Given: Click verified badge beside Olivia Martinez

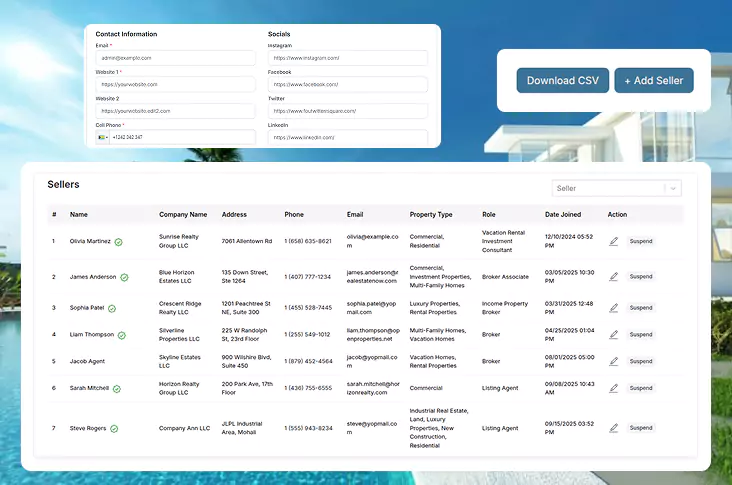Looking at the screenshot, I should pyautogui.click(x=119, y=242).
